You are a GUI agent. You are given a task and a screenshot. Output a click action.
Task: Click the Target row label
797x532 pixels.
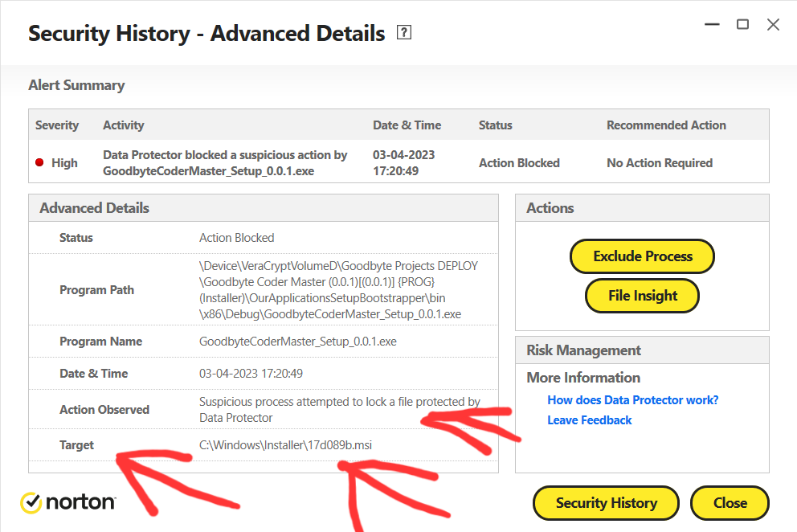coord(76,445)
